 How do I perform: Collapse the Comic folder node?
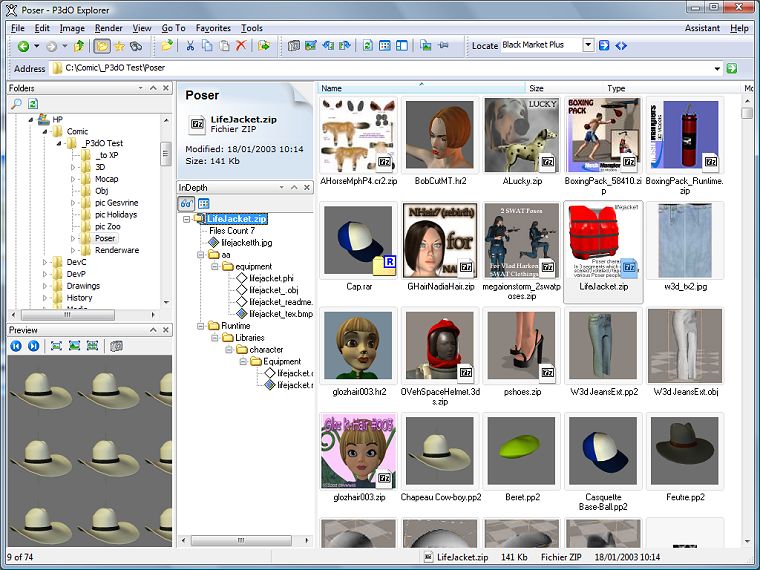pos(45,131)
